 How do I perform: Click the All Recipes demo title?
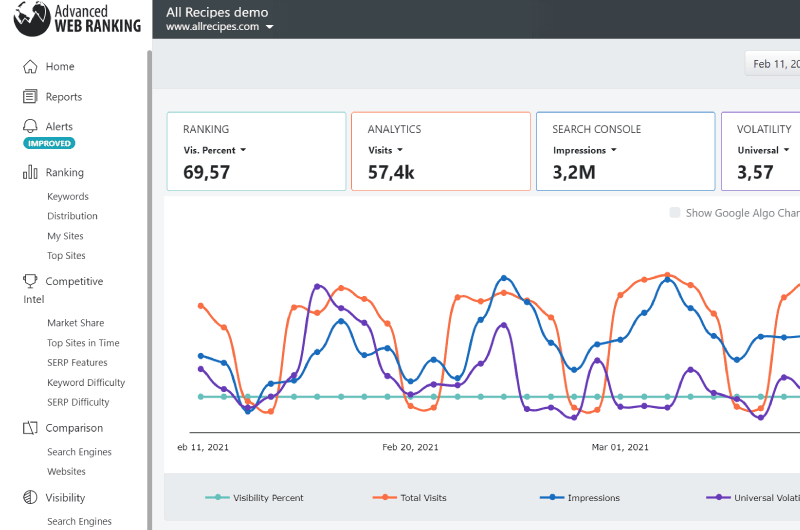click(x=217, y=12)
